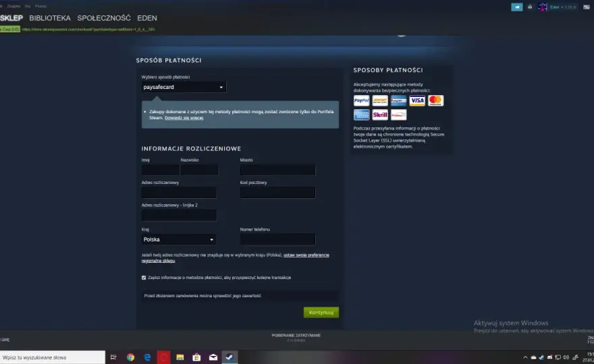Click the volume icon in system tray
The image size is (594, 364).
pos(566,357)
